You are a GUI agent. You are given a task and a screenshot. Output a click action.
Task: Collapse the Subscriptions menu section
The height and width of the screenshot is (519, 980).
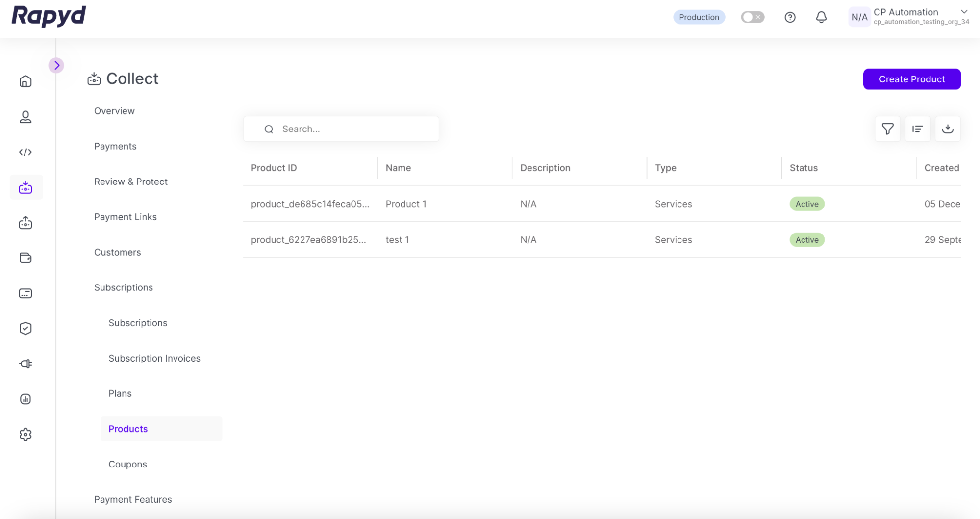click(x=124, y=287)
